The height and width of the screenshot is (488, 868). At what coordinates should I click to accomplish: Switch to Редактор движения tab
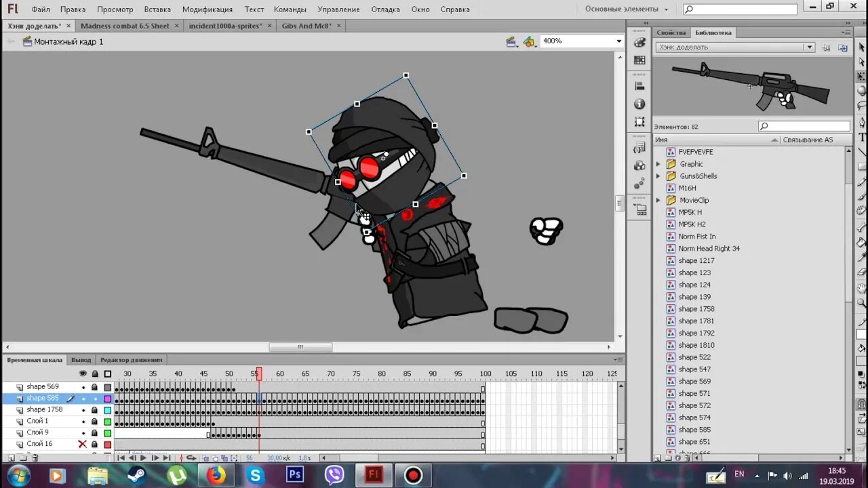132,360
